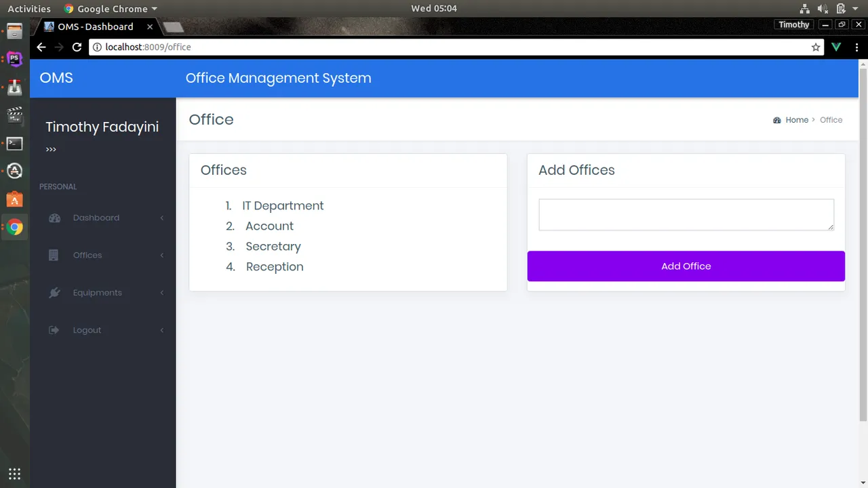Open Terminal from the dock
The width and height of the screenshot is (868, 488).
pos(15,144)
